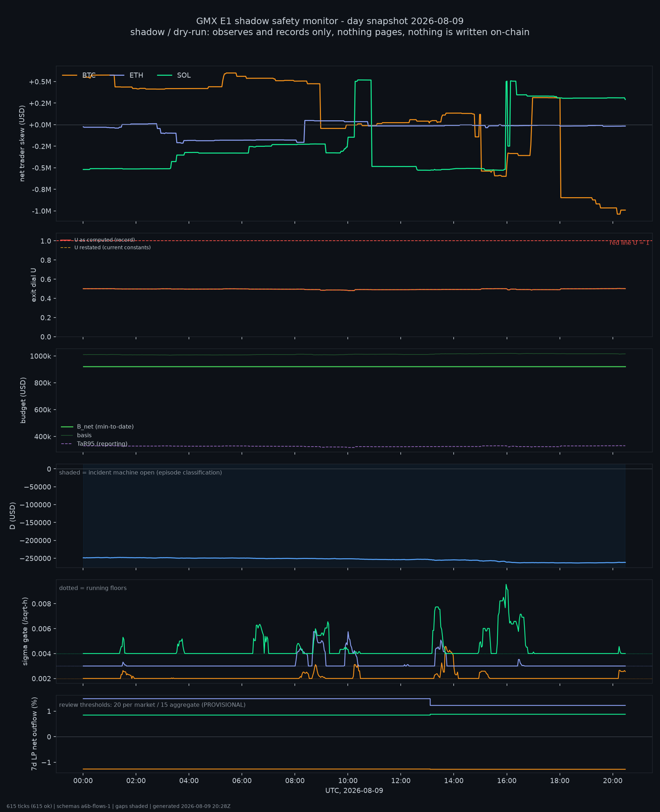Image resolution: width=660 pixels, height=812 pixels.
Task: Click the 0.8 tick on exit dial axis
Action: [46, 260]
